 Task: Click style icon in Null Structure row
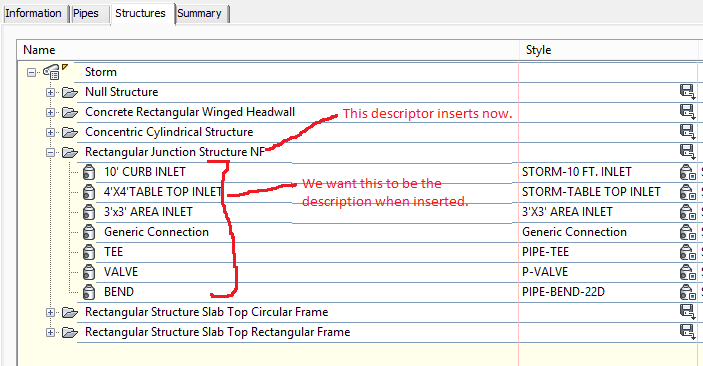click(x=687, y=92)
